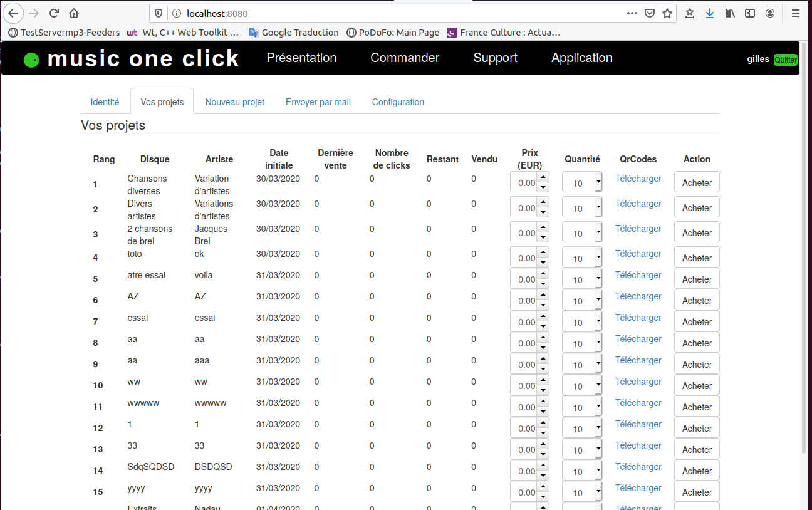This screenshot has width=812, height=510.
Task: Open the library books icon
Action: tap(730, 13)
